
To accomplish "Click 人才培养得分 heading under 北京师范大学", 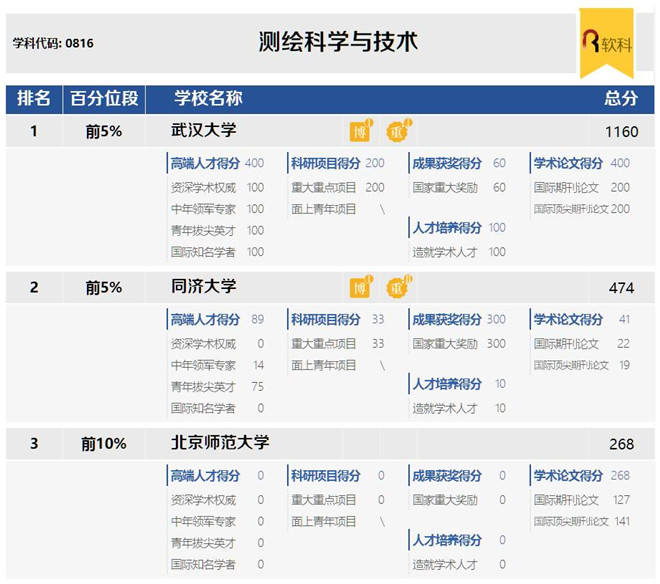I will click(x=447, y=540).
